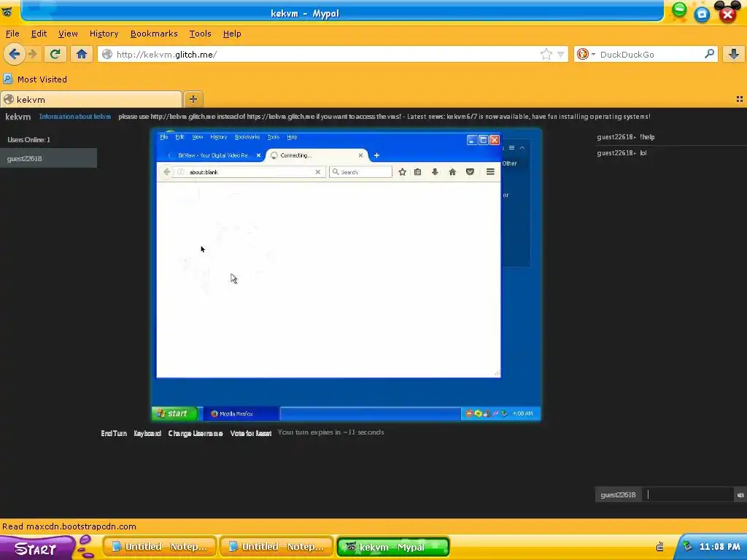747x560 pixels.
Task: Open Mypal File menu
Action: point(12,34)
